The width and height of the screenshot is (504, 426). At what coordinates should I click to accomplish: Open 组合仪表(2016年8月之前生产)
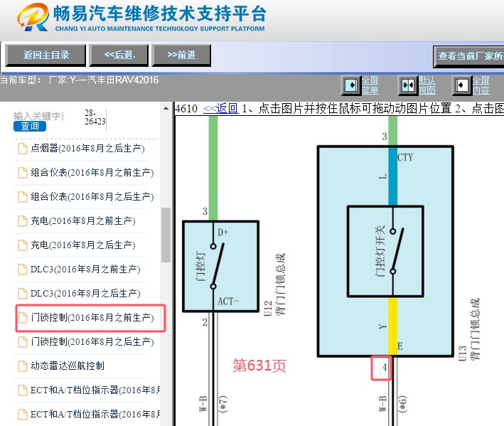[92, 173]
